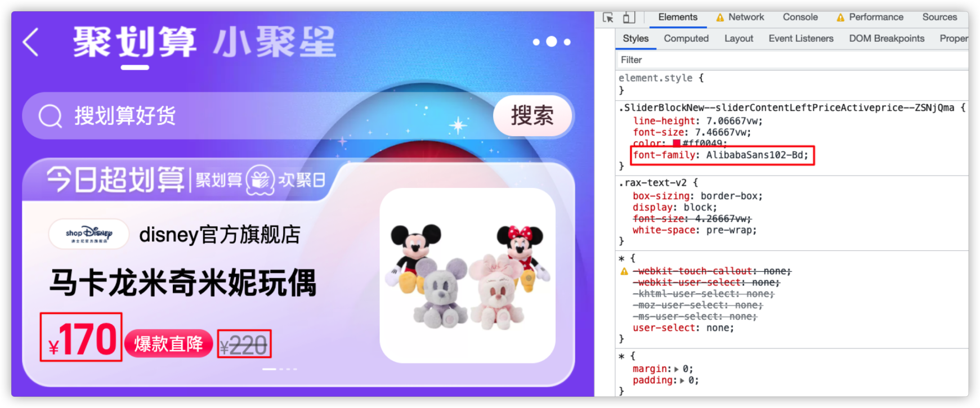The image size is (980, 408).
Task: Open the Elements panel tab
Action: [678, 17]
